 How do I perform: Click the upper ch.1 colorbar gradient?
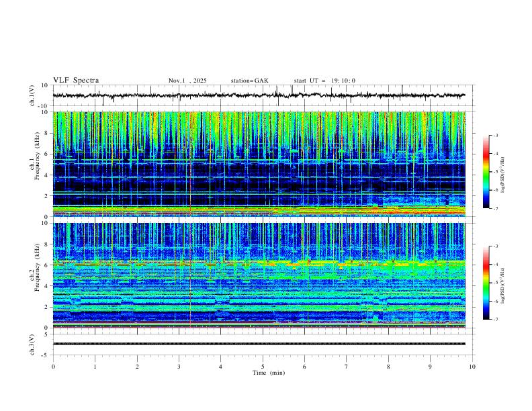pos(486,172)
